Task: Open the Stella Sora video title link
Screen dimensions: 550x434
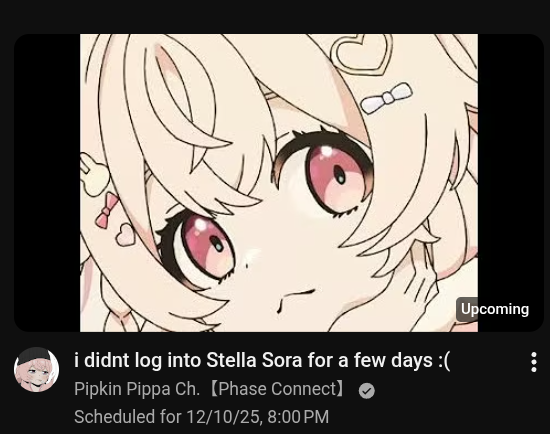Action: click(262, 360)
